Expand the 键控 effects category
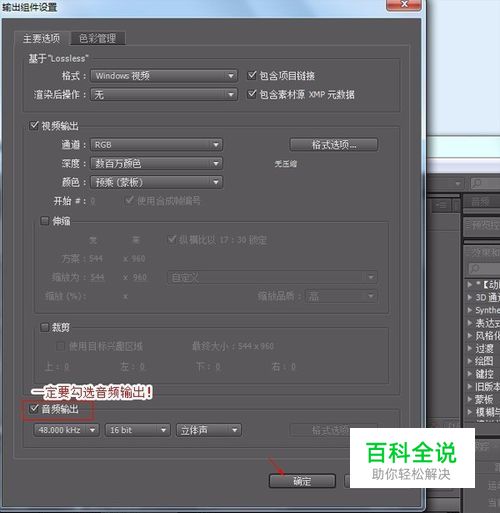The width and height of the screenshot is (500, 513). [470, 374]
